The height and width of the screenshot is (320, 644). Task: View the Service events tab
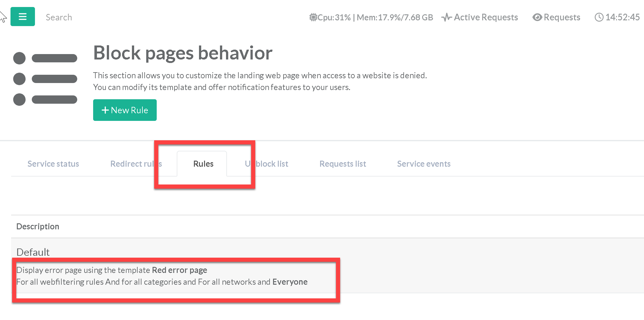coord(424,164)
